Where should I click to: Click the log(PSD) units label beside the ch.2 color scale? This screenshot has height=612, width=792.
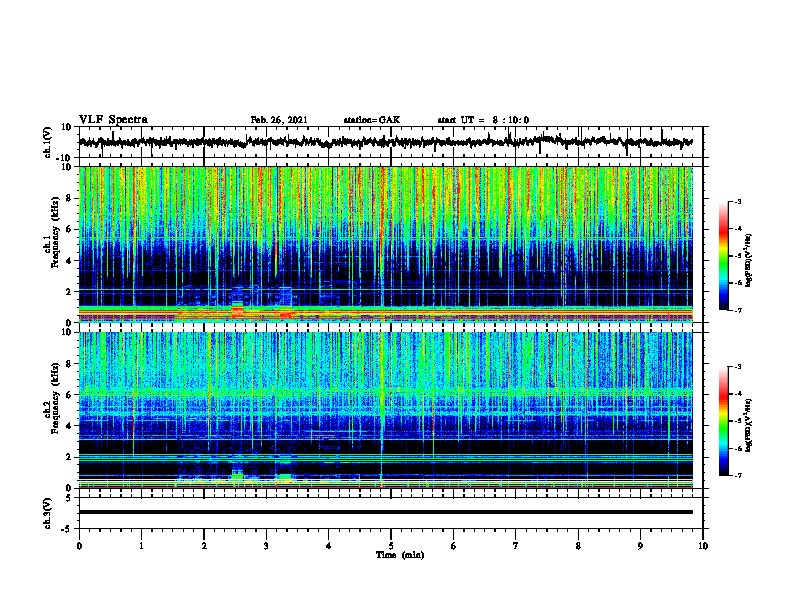(749, 424)
